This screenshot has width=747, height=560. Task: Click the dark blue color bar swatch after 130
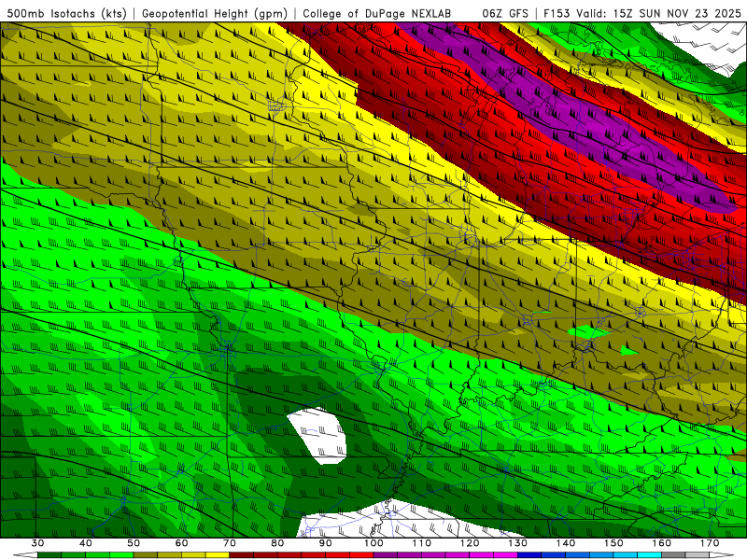click(529, 555)
